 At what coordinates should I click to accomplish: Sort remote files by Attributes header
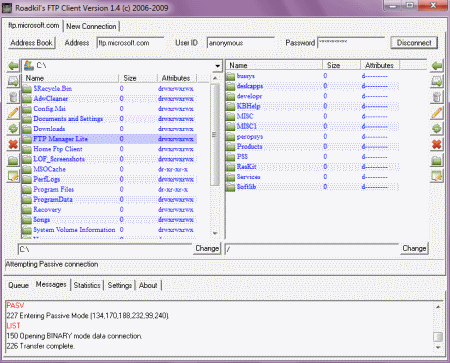click(380, 65)
